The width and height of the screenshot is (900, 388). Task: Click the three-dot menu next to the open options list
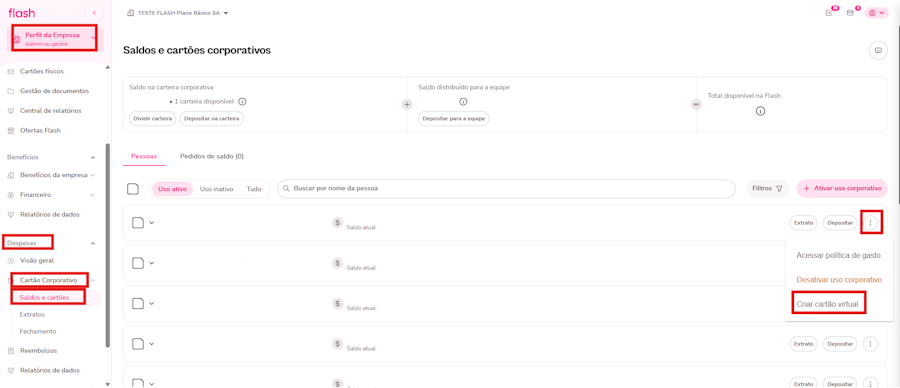pos(871,222)
